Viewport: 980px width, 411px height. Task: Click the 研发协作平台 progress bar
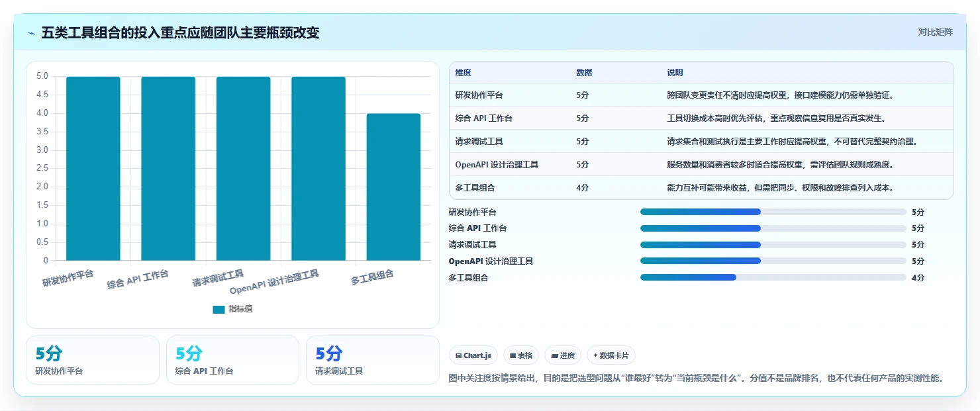[x=773, y=212]
